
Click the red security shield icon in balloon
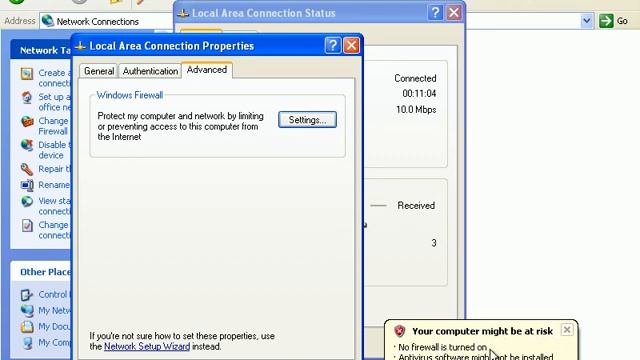[400, 331]
